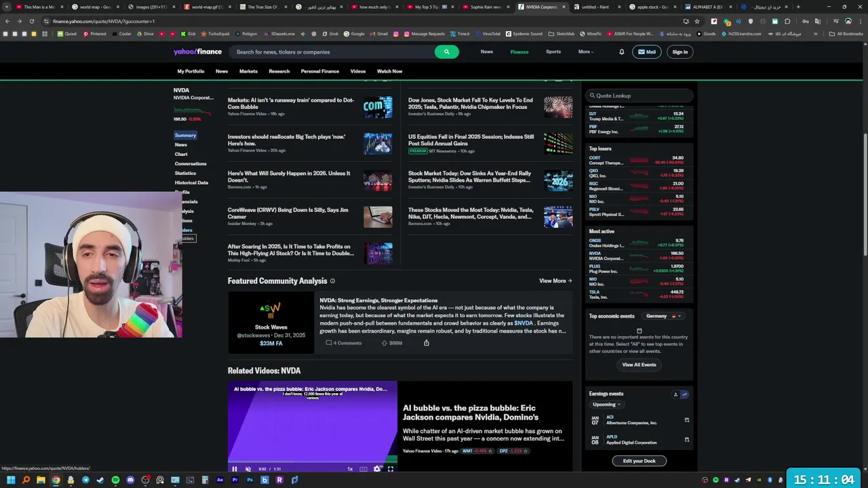This screenshot has width=868, height=488.
Task: Click the share icon on community post
Action: [427, 343]
